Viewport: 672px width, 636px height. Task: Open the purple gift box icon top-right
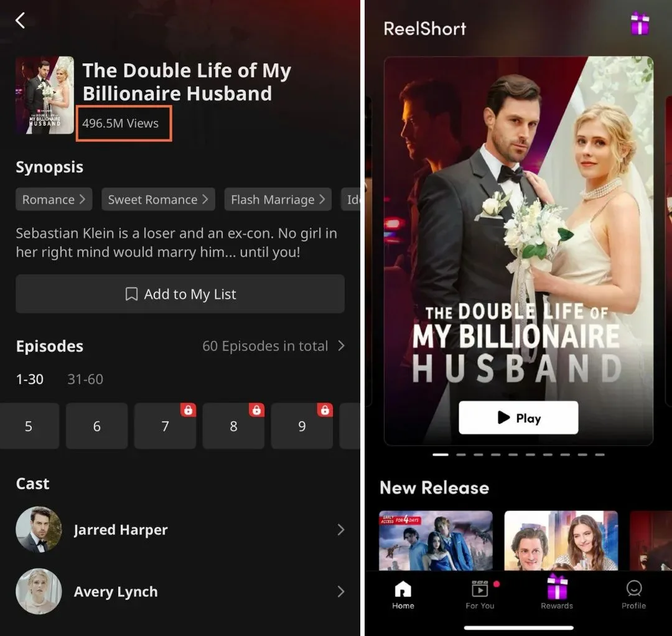click(x=640, y=24)
